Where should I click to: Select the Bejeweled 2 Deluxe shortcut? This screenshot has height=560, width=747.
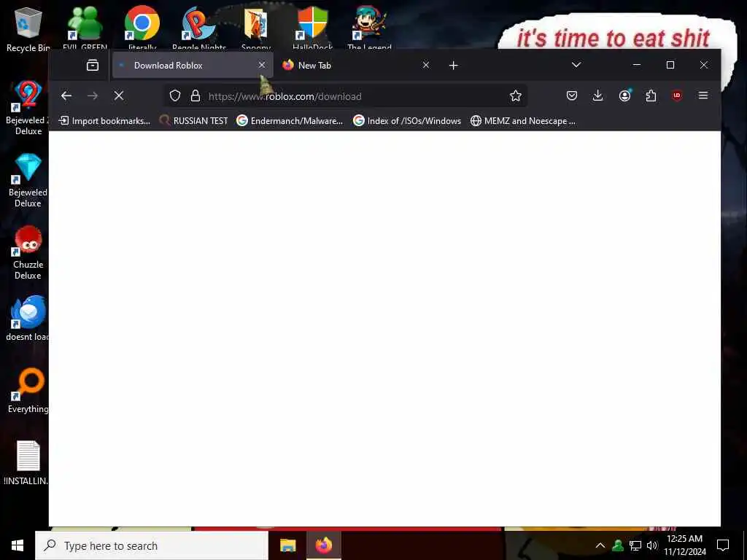pos(28,108)
